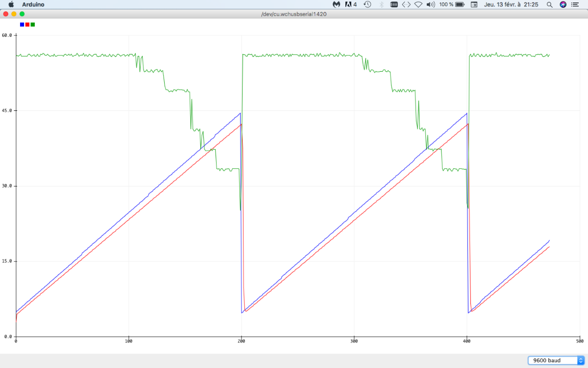Click the calendar grid icon in the menu bar
The image size is (588, 368).
(x=474, y=4)
